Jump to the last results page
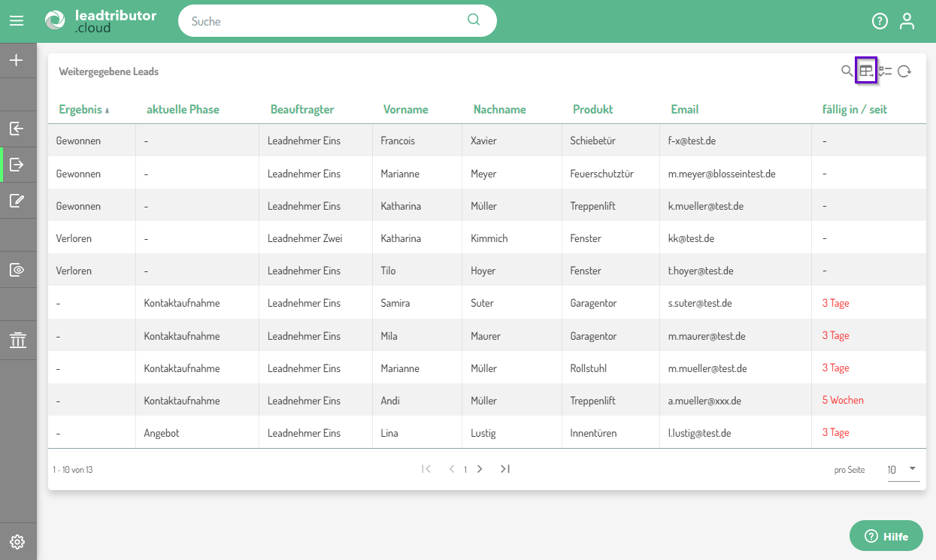 click(x=505, y=469)
